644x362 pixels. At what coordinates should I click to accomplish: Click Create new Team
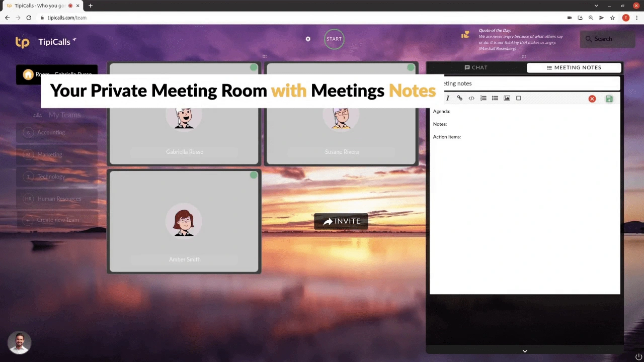pos(57,220)
